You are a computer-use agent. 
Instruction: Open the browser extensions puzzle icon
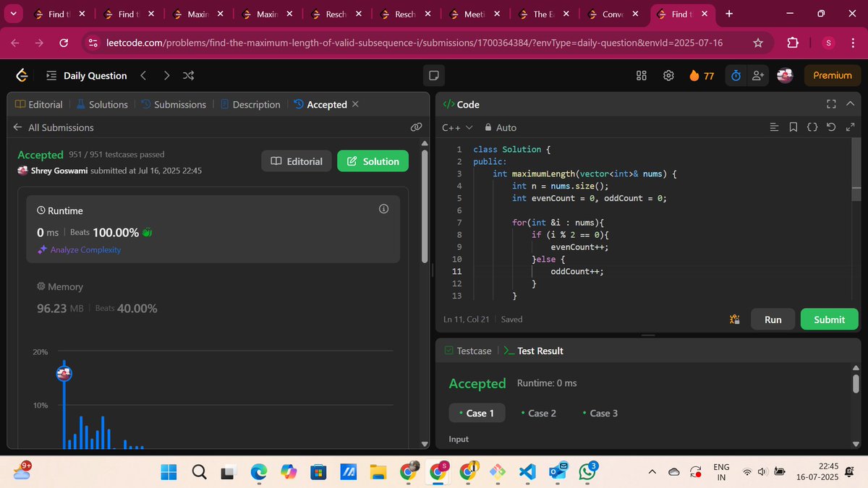793,43
